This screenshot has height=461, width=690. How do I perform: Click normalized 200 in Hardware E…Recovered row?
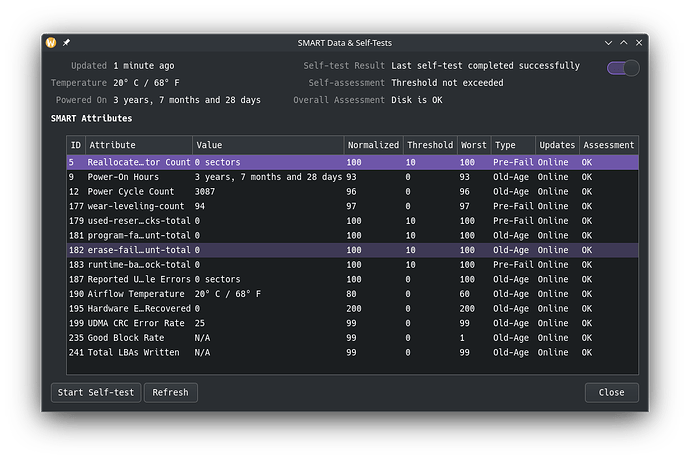point(354,308)
